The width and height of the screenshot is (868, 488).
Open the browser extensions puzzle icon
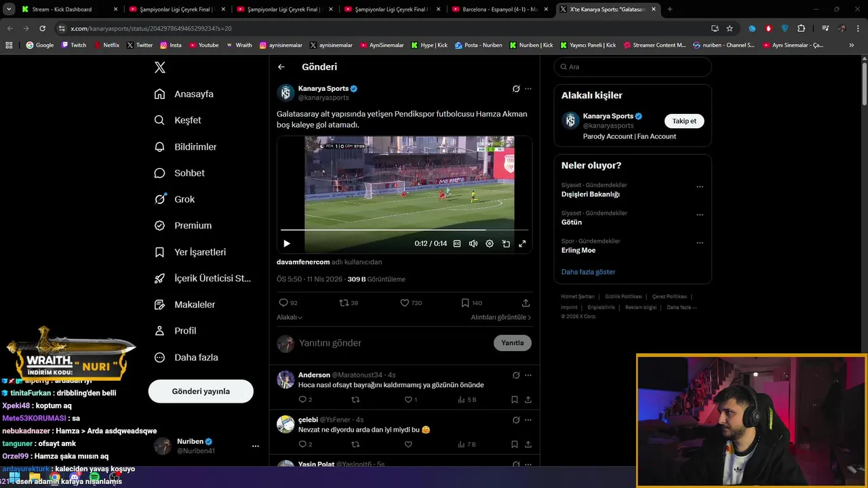(x=802, y=28)
